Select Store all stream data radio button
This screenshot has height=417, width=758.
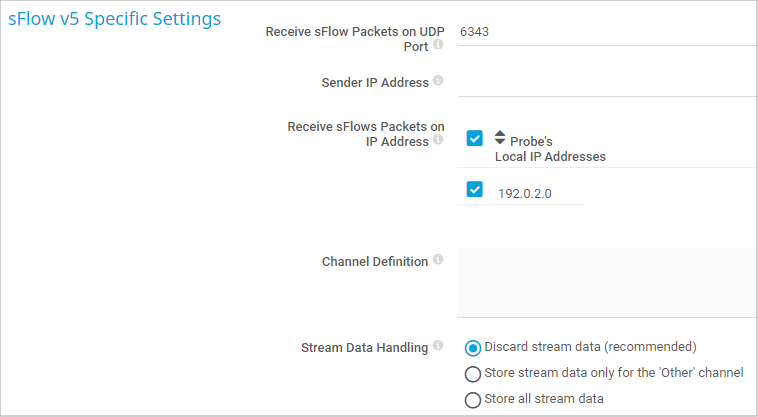[x=473, y=400]
